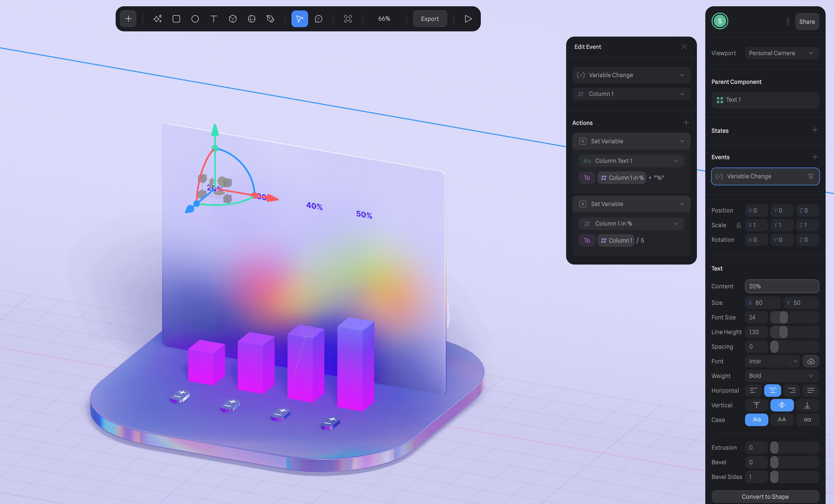Select the AI generate sparkle tool

pos(157,19)
